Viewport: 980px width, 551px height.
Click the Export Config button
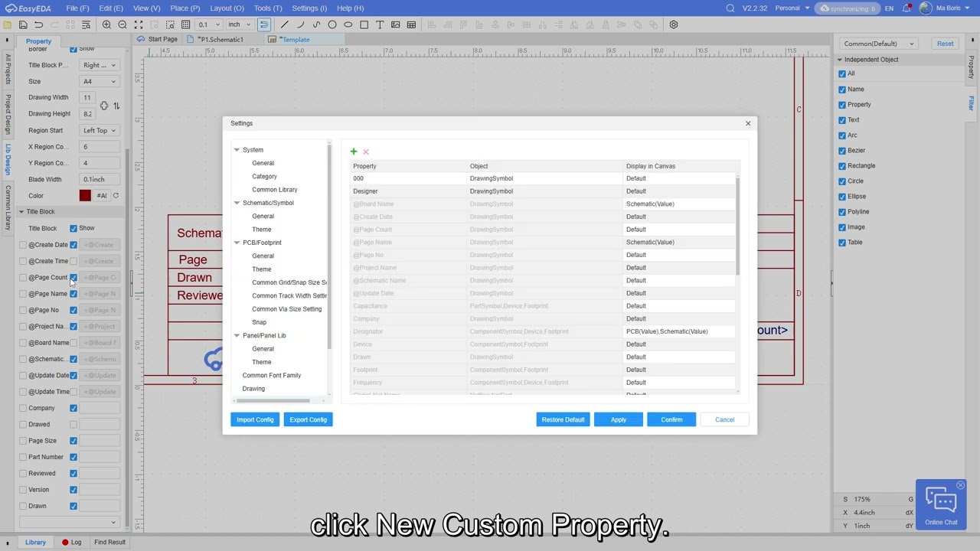(x=308, y=419)
